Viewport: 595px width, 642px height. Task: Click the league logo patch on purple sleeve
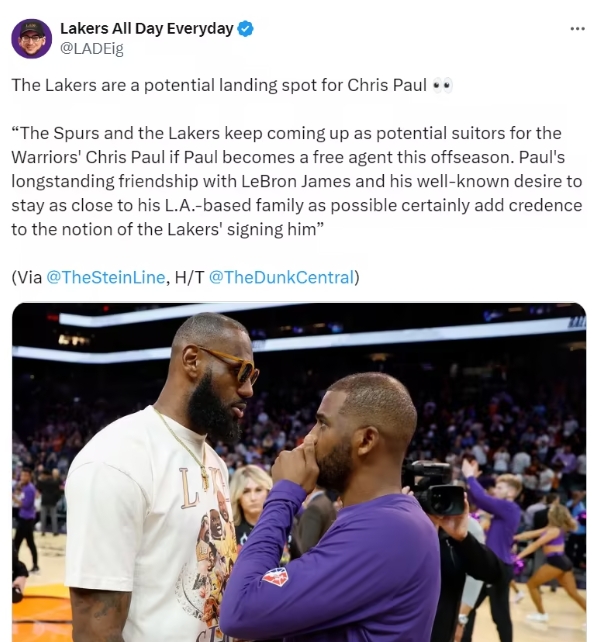click(x=275, y=577)
